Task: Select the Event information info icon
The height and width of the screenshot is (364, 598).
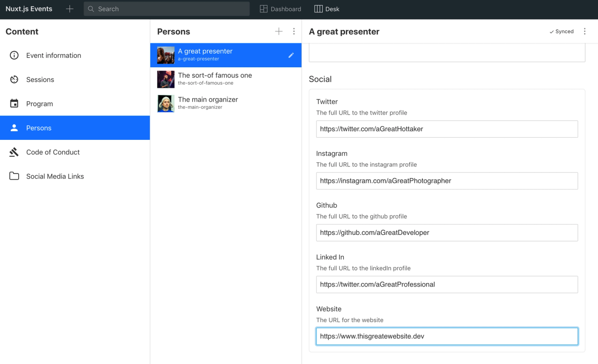Action: pos(14,55)
